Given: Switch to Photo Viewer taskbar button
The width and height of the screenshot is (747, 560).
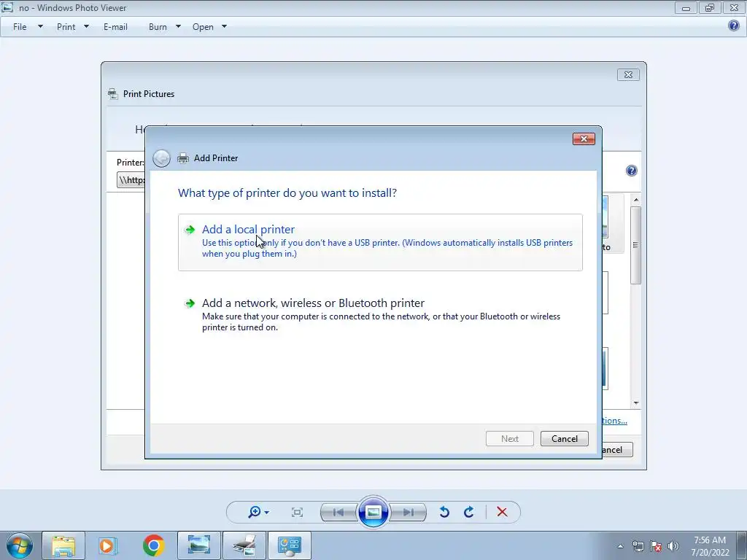Looking at the screenshot, I should pos(199,545).
